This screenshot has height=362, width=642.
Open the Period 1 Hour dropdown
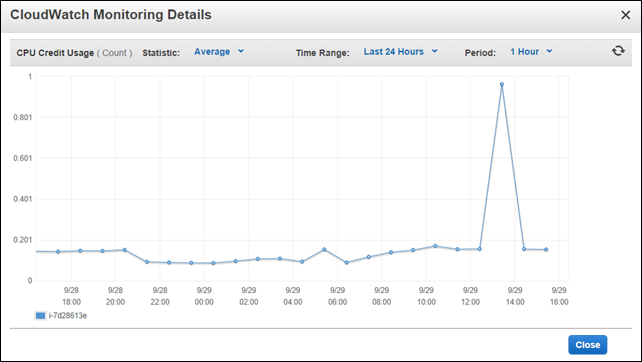(531, 52)
